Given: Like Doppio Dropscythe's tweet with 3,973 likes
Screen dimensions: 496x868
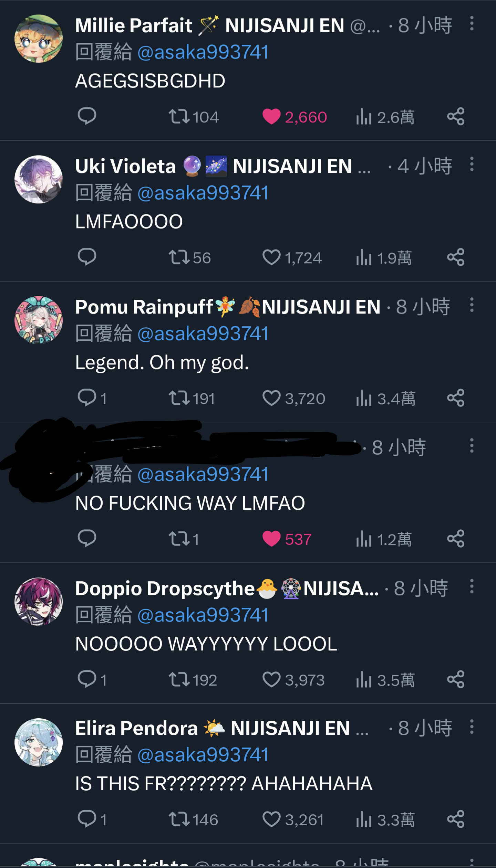Looking at the screenshot, I should (x=293, y=680).
